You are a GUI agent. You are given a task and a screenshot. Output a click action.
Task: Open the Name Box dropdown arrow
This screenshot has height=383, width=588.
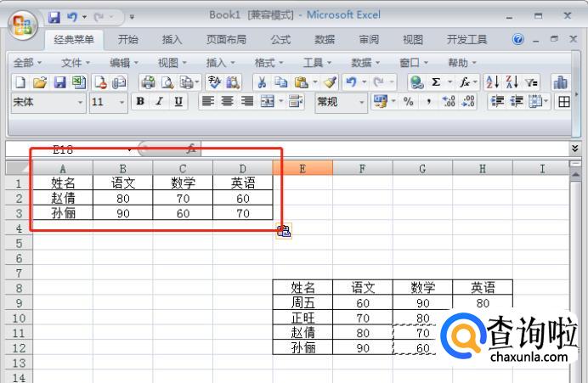(129, 150)
